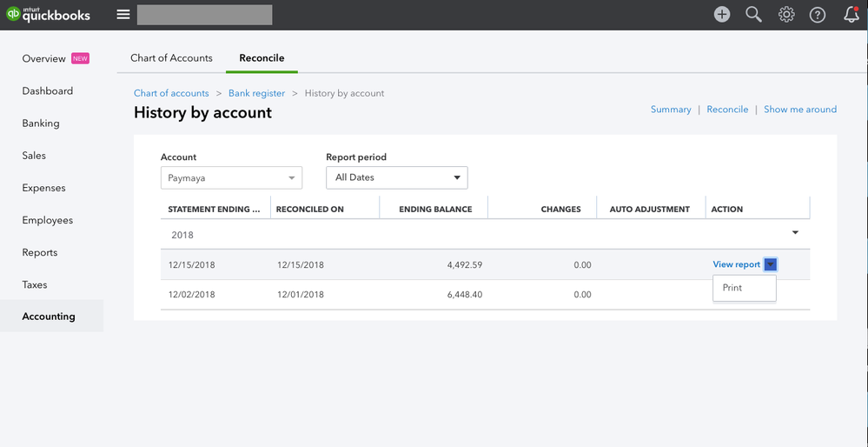Select Print from the action menu
The image size is (868, 447).
pos(732,288)
